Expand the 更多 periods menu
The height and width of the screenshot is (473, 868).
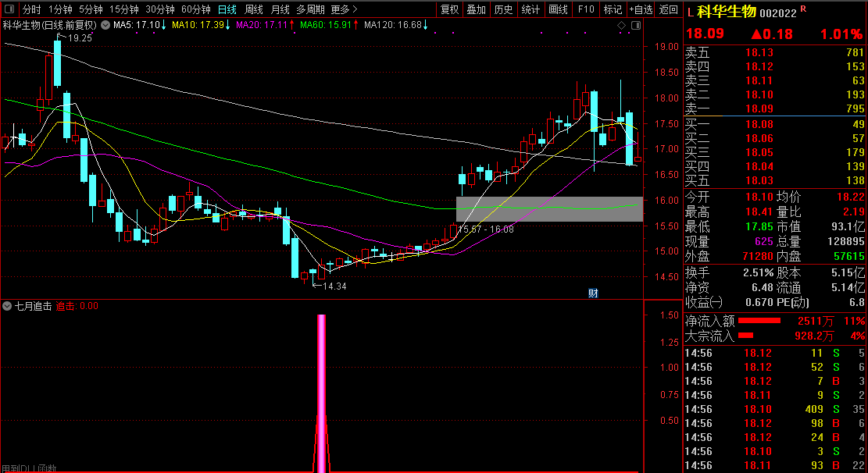(x=344, y=10)
